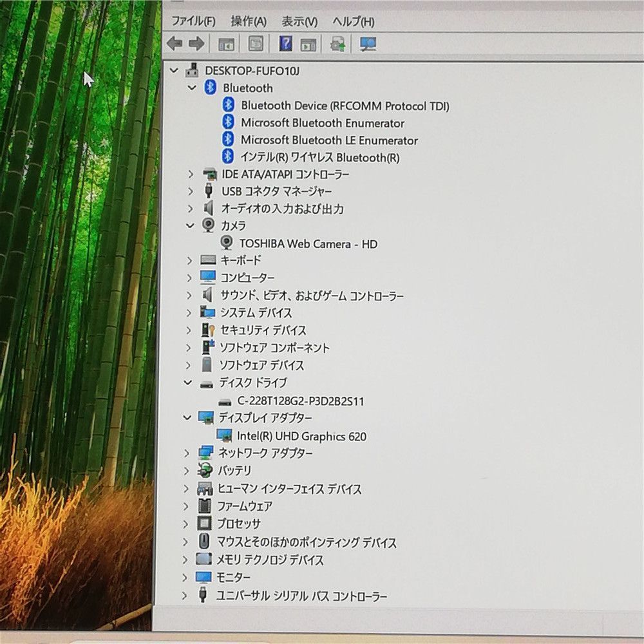The image size is (644, 644).
Task: Open the ヘルプ(H) menu
Action: pos(353,21)
